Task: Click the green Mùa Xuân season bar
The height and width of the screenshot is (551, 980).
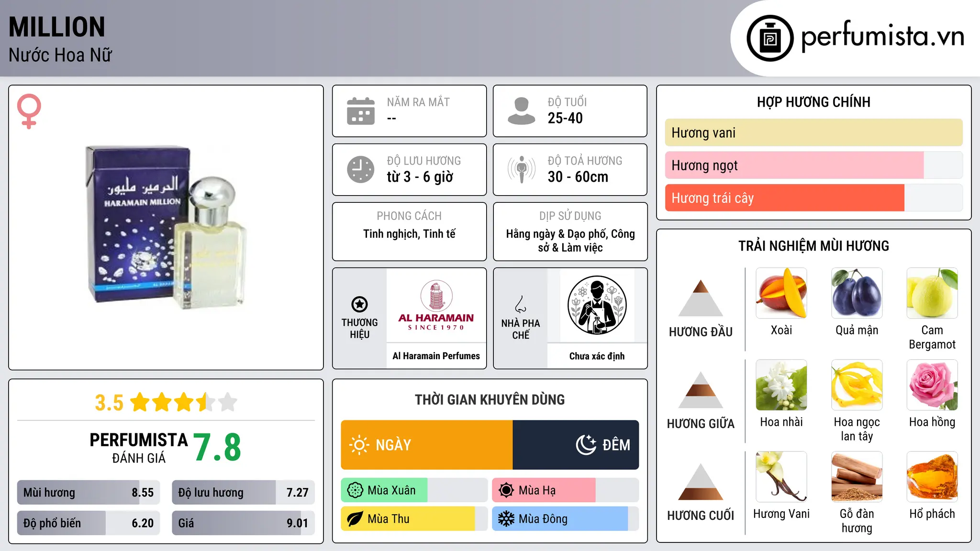Action: [384, 490]
